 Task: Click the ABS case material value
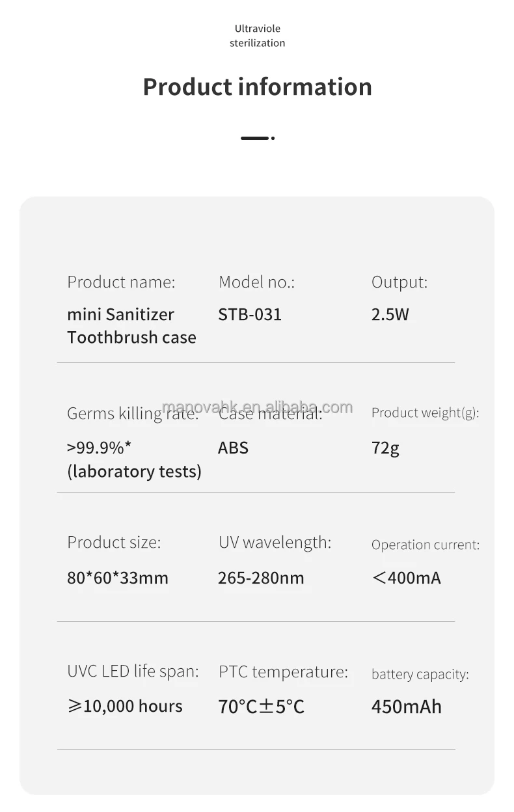click(x=233, y=448)
